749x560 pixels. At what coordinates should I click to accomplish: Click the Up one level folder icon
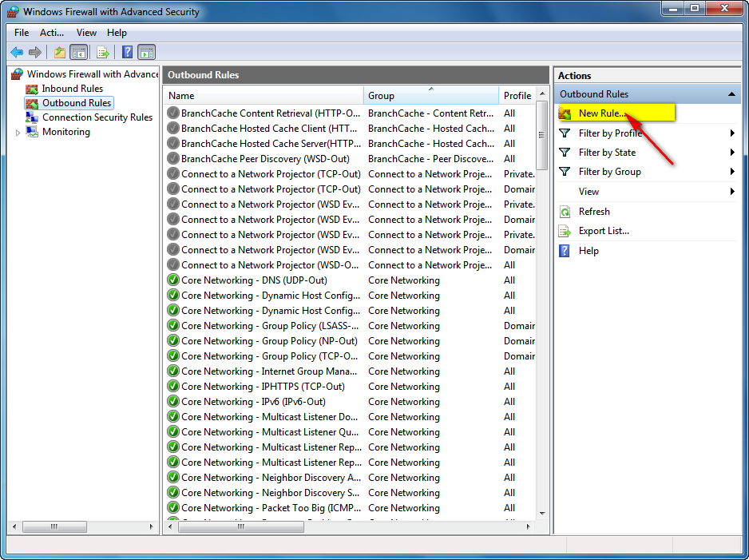60,52
